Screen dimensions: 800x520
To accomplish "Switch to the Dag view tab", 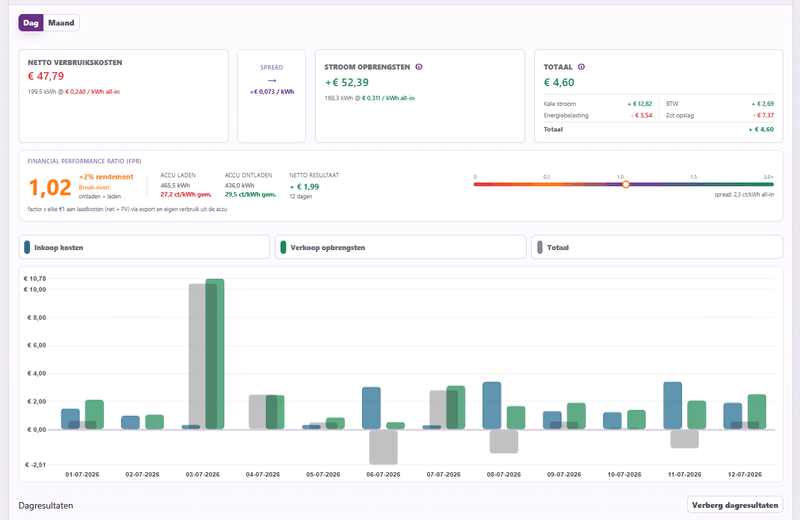I will coord(31,23).
